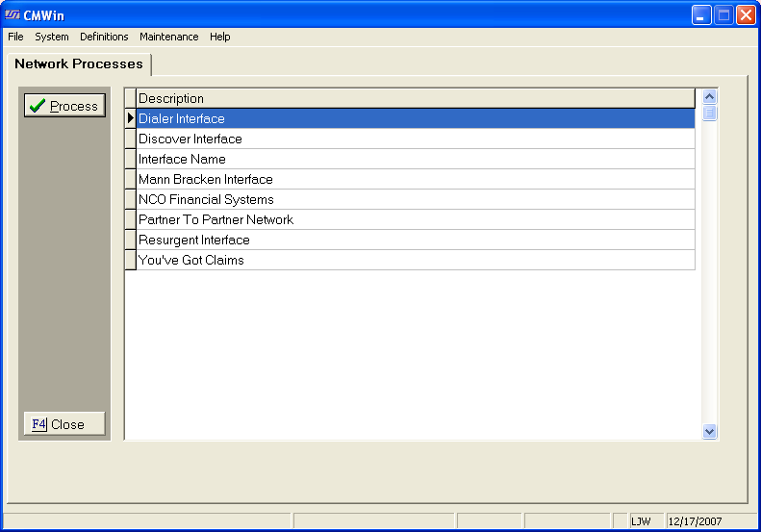Viewport: 761px width, 532px height.
Task: Click the Process button with green checkmark
Action: click(64, 106)
